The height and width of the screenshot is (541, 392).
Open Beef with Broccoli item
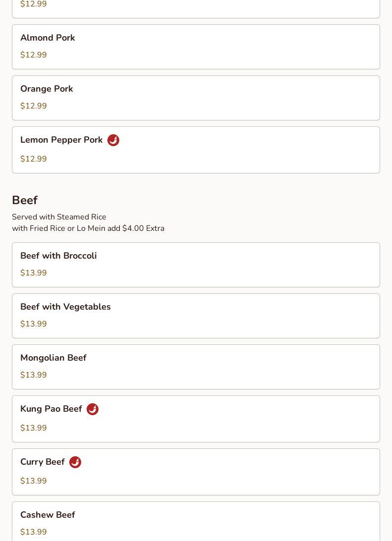(196, 265)
